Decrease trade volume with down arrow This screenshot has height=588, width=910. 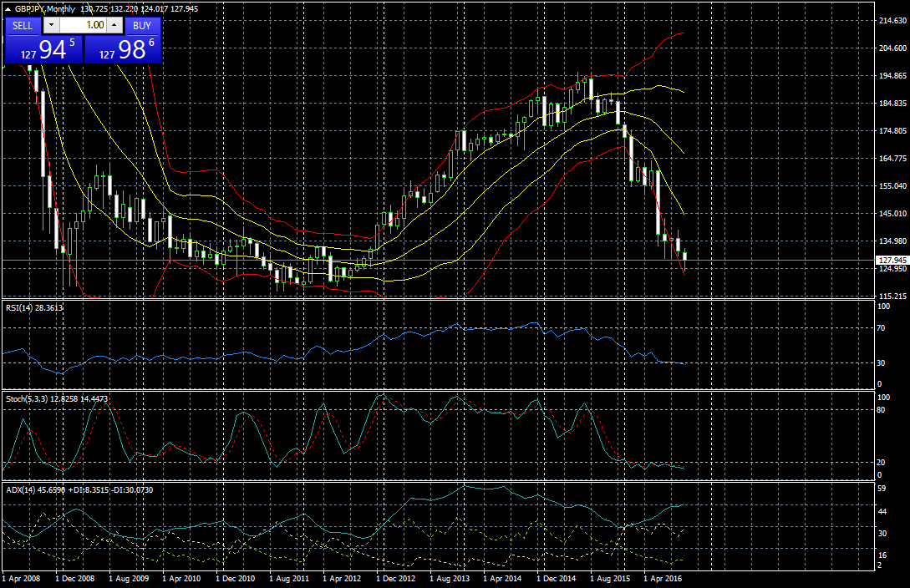tap(51, 25)
